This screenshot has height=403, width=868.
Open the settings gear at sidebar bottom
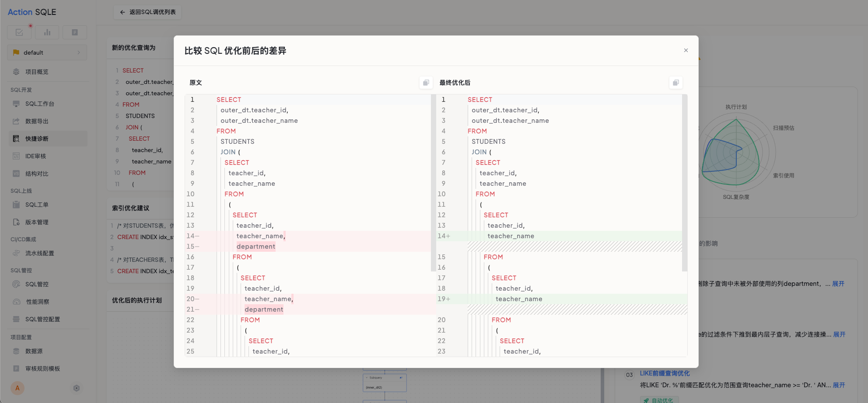click(x=77, y=388)
